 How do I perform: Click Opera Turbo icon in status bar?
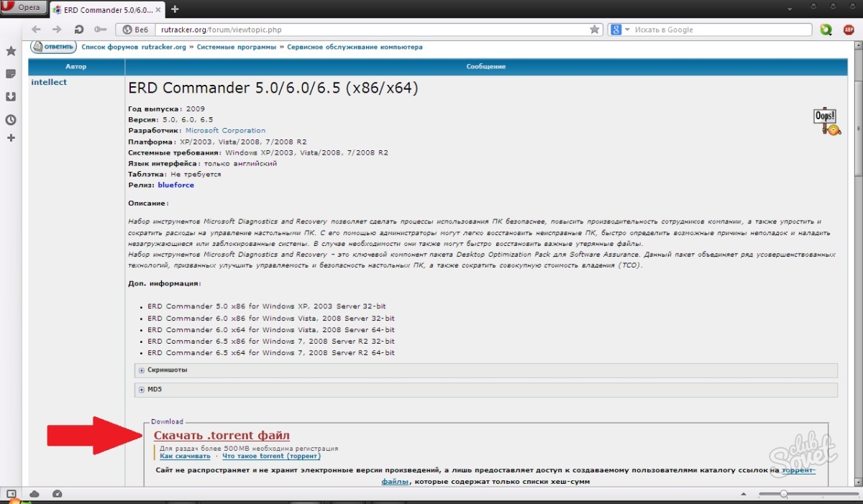(57, 494)
